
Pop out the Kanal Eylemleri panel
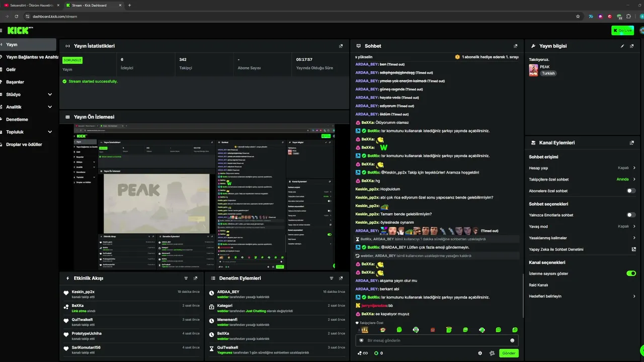point(632,143)
